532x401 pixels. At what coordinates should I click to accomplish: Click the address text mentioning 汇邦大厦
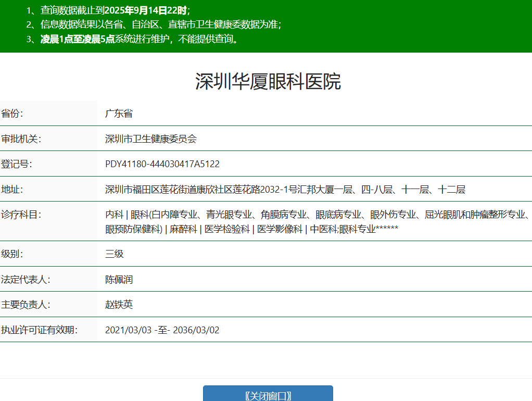(285, 190)
